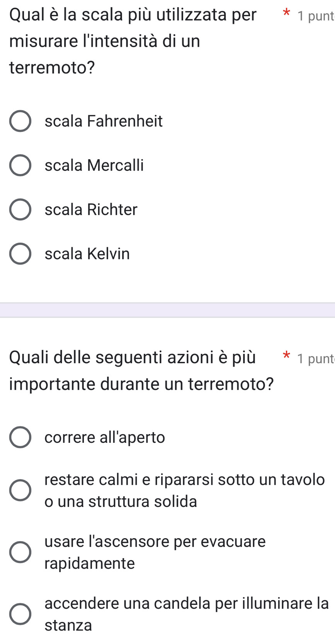Select the scala Mercalli radio button
This screenshot has width=335, height=644.
tap(20, 165)
